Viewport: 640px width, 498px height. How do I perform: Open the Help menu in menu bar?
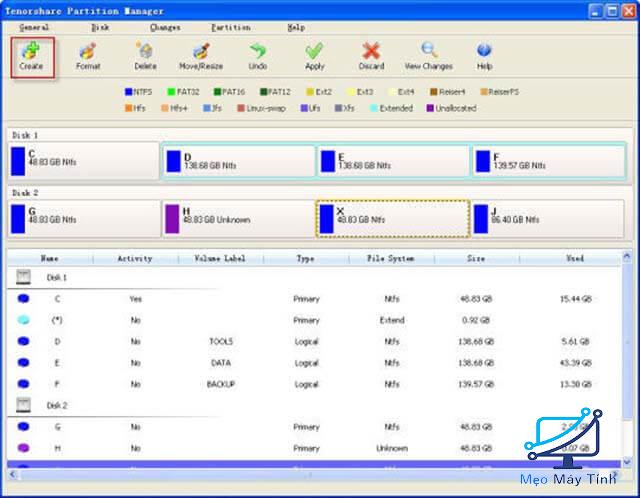pyautogui.click(x=296, y=27)
